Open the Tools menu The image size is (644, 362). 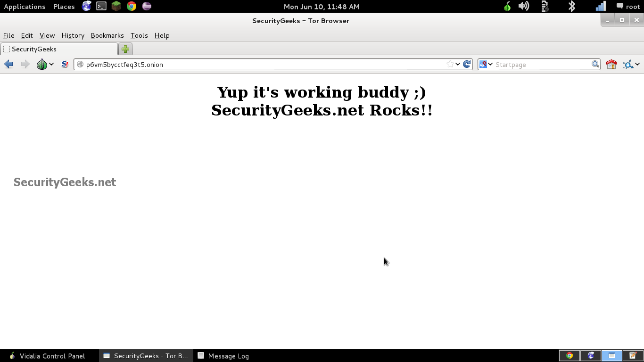(139, 35)
